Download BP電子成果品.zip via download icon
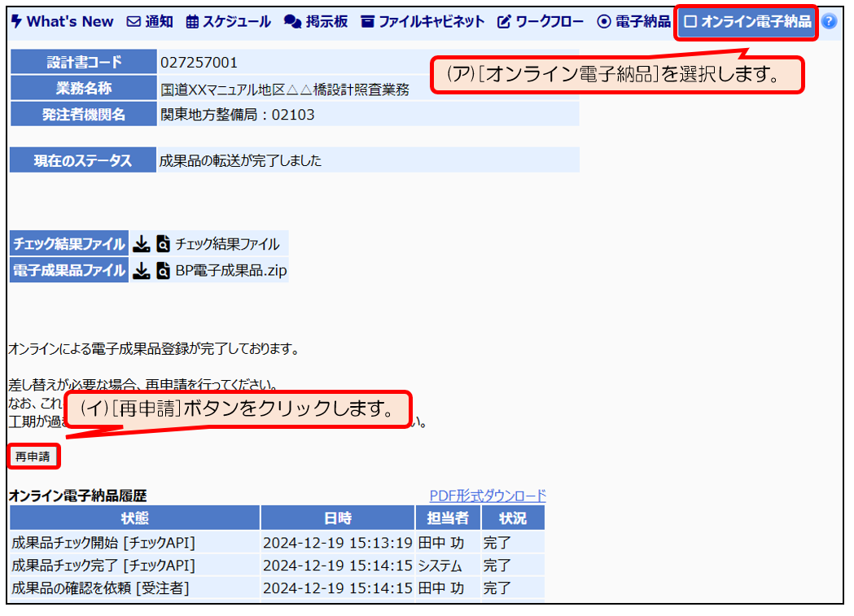 [142, 271]
